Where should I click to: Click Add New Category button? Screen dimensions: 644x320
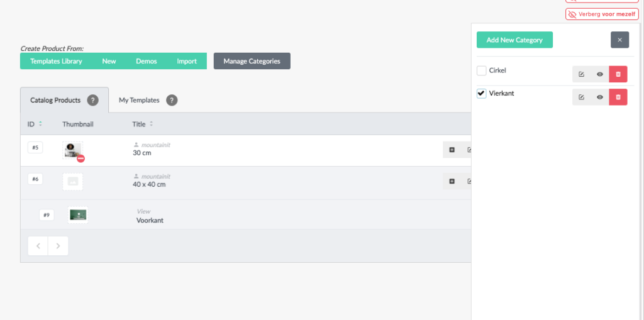click(x=514, y=40)
